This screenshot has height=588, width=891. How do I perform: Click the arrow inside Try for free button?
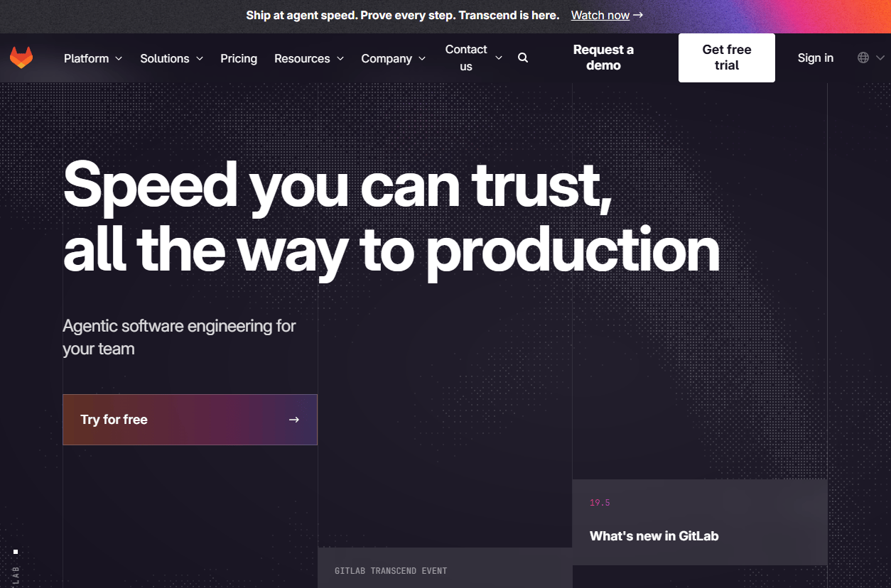[x=294, y=420]
